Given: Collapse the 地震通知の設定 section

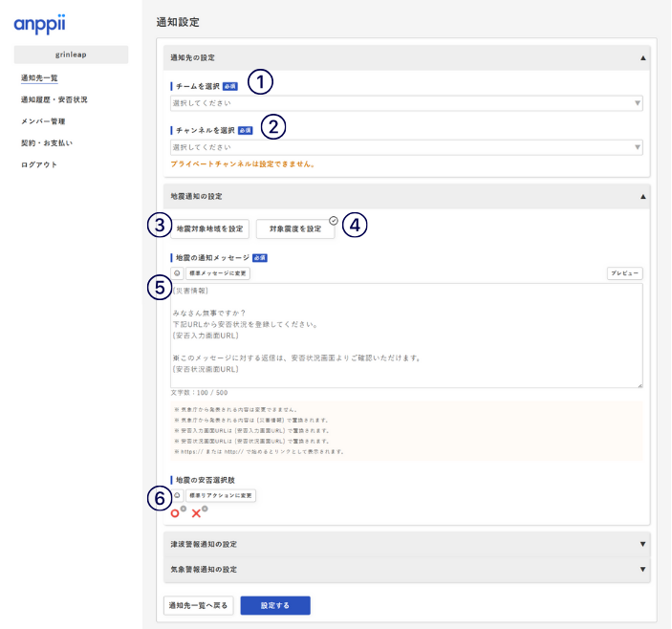Looking at the screenshot, I should click(642, 196).
